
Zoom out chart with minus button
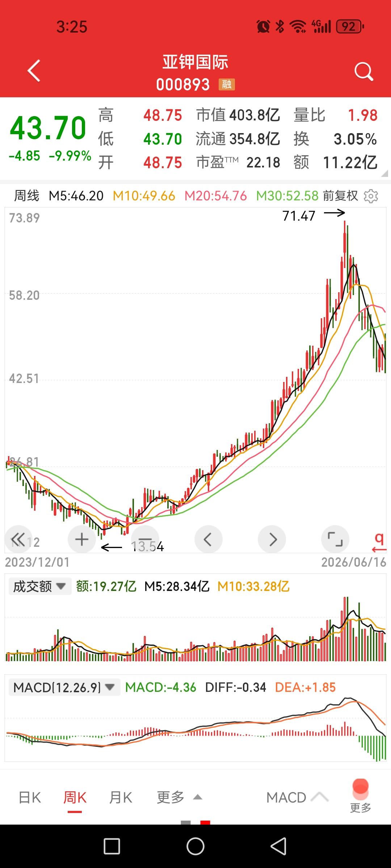[x=145, y=539]
